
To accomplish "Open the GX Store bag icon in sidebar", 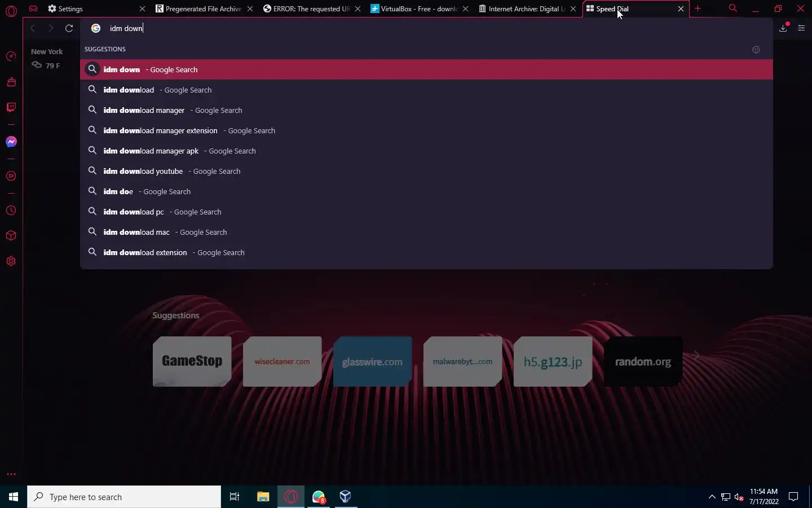I will [x=11, y=82].
